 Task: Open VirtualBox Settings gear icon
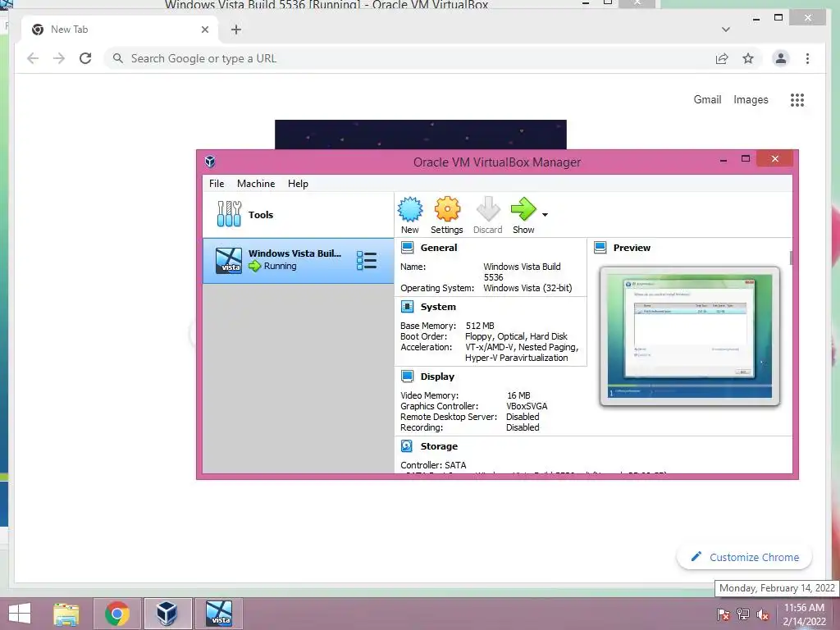point(447,209)
